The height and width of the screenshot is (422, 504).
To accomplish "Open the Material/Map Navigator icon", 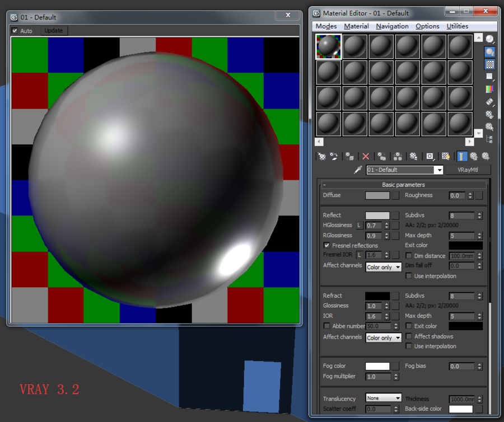I will (489, 139).
